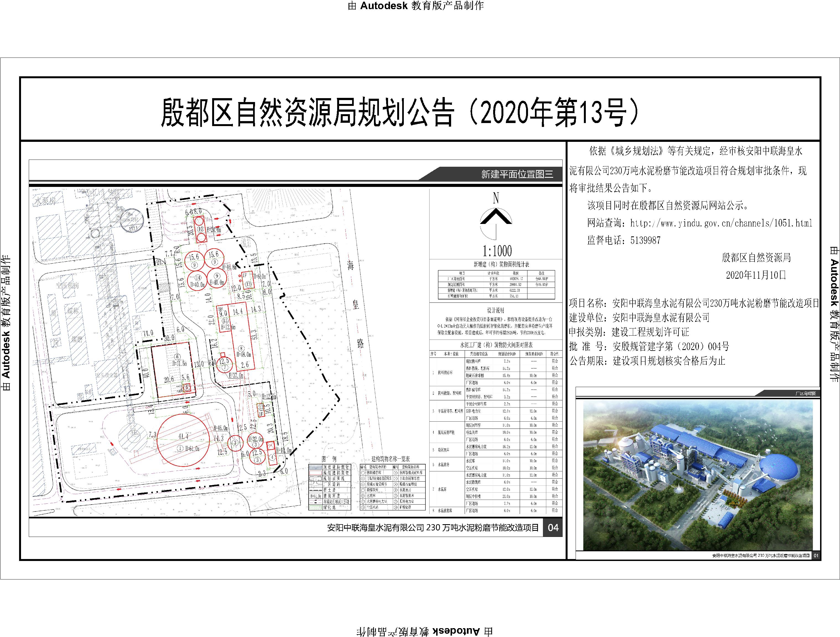Click the 车流运行轨迹 arrows legend symbol
Image resolution: width=840 pixels, height=637 pixels.
316,502
